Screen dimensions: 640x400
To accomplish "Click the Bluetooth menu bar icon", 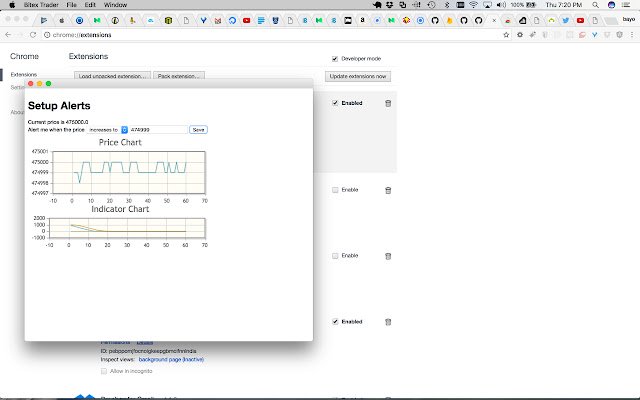I will (x=447, y=5).
